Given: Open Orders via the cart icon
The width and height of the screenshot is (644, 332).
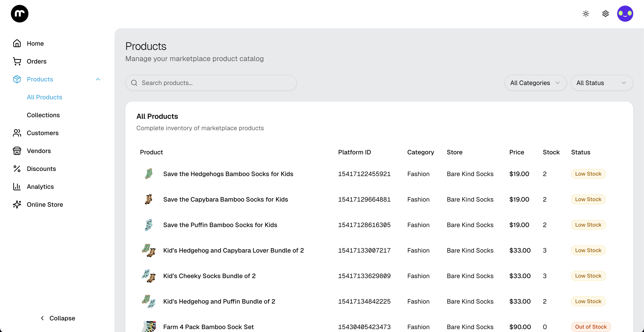Looking at the screenshot, I should 17,61.
